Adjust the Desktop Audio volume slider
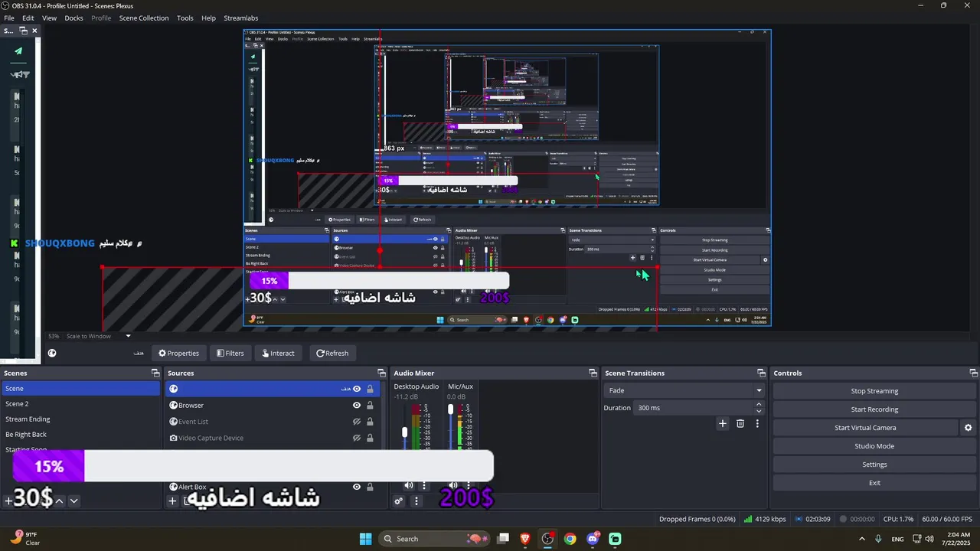The image size is (980, 551). tap(404, 432)
